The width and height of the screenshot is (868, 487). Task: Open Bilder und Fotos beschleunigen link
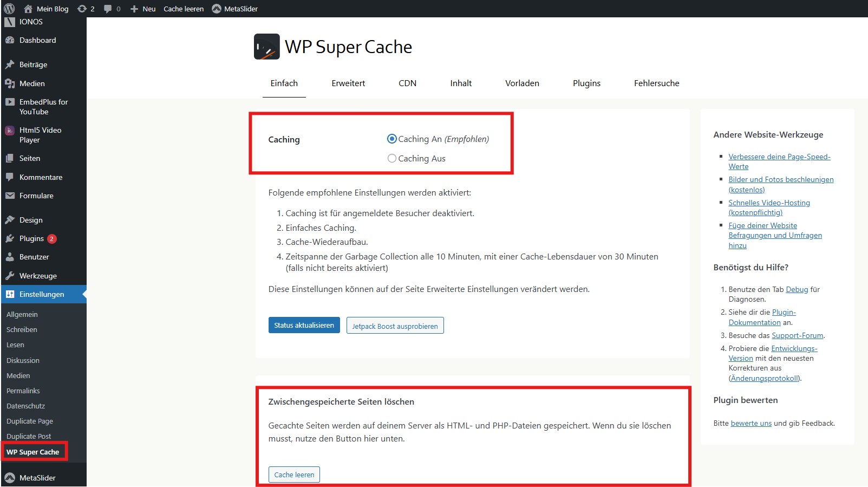781,184
